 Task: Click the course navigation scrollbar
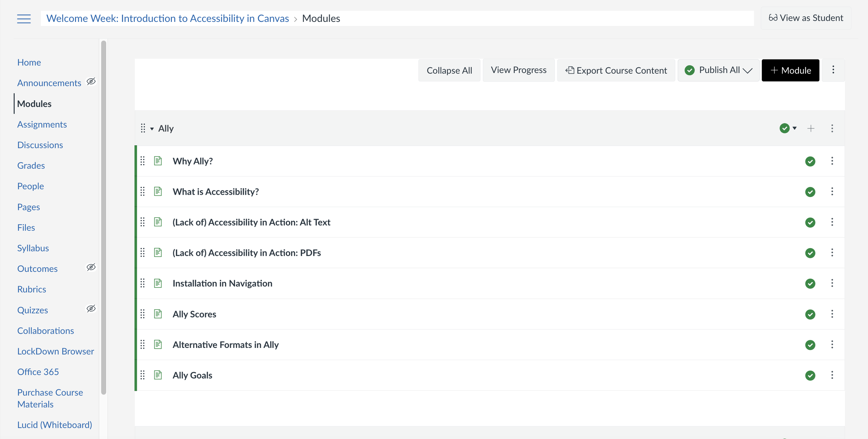pyautogui.click(x=103, y=218)
